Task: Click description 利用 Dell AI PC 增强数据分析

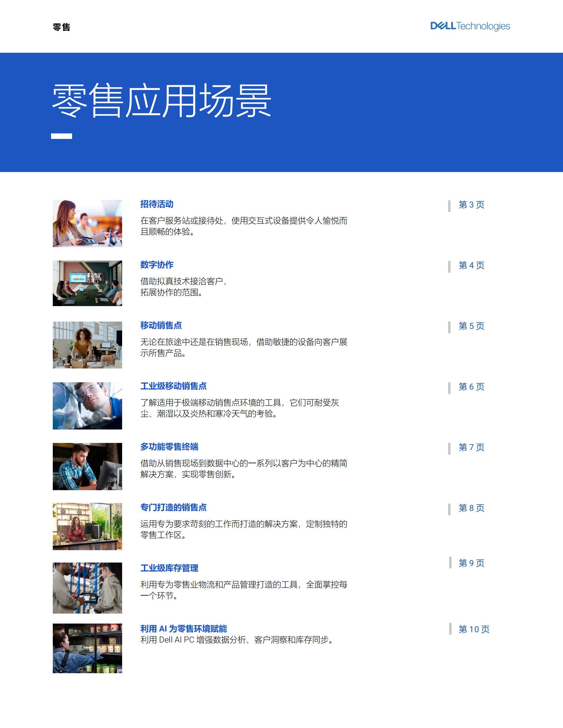Action: tap(238, 640)
